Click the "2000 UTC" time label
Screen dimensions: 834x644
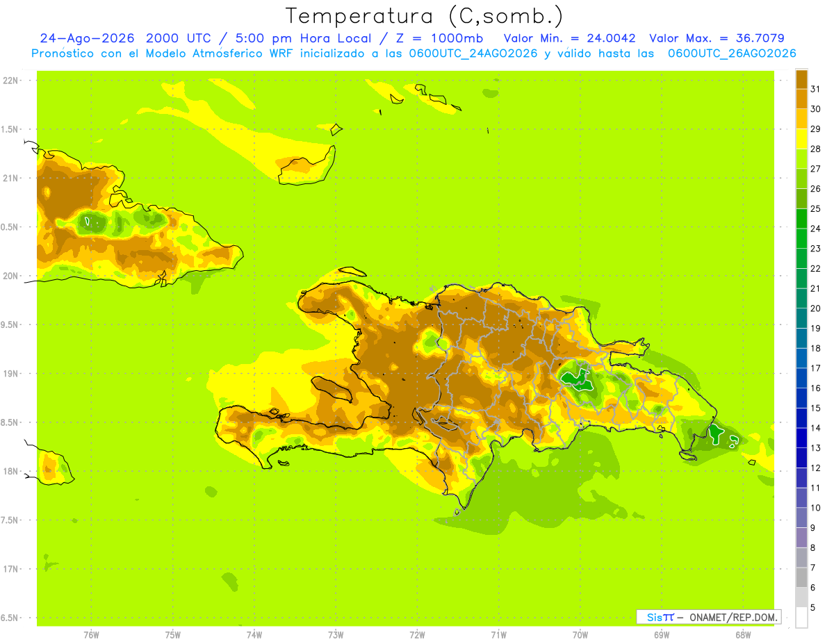[x=178, y=38]
